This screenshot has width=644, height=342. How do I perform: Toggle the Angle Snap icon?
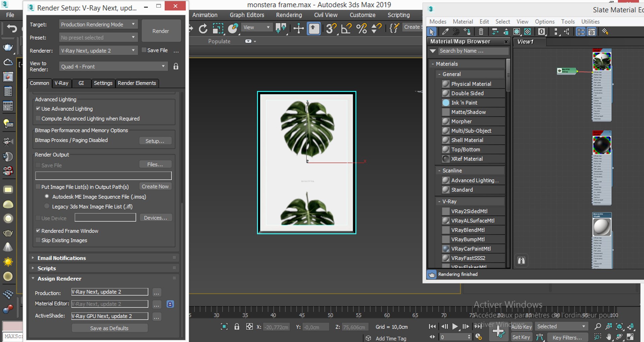pos(346,28)
